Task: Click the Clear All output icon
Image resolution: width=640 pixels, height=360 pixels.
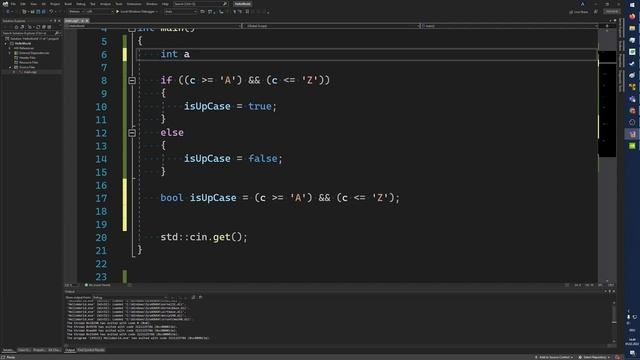Action: [193, 297]
